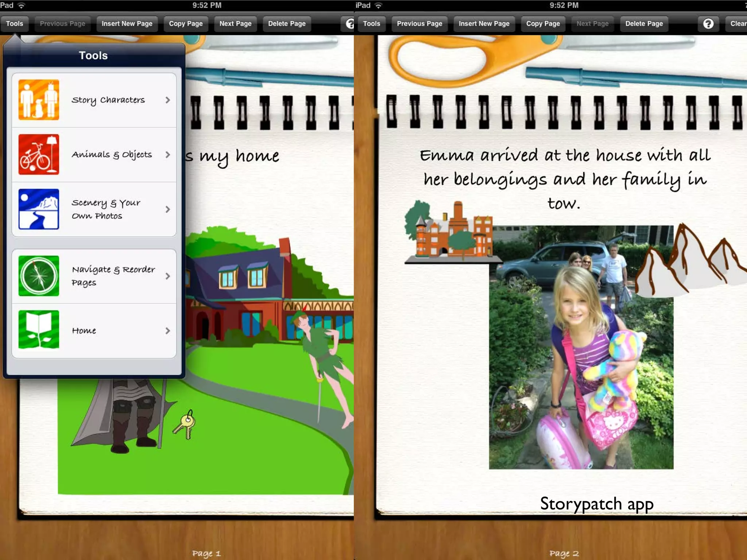
Task: Click the 'Storypatch app' caption
Action: pos(597,504)
